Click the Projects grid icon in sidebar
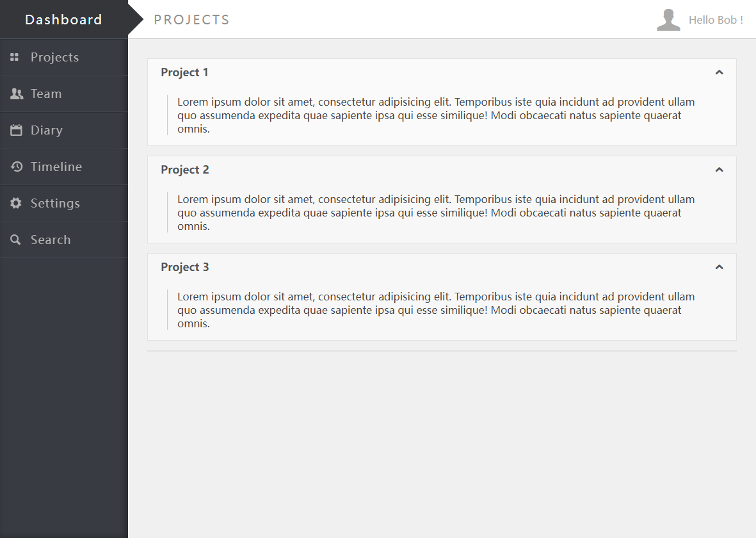 pyautogui.click(x=15, y=57)
